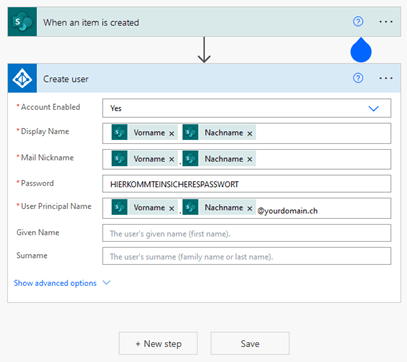Collapse the Create user card header
This screenshot has height=362, width=407.
click(204, 78)
